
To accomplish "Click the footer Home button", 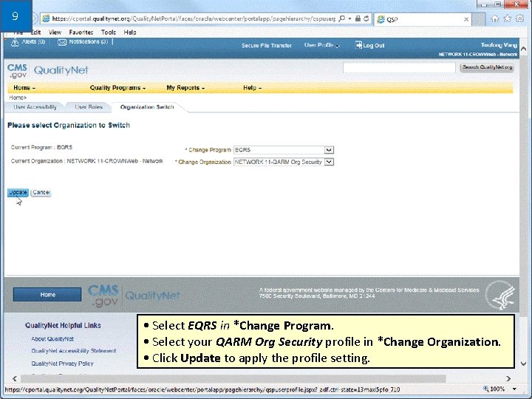I will pyautogui.click(x=47, y=295).
